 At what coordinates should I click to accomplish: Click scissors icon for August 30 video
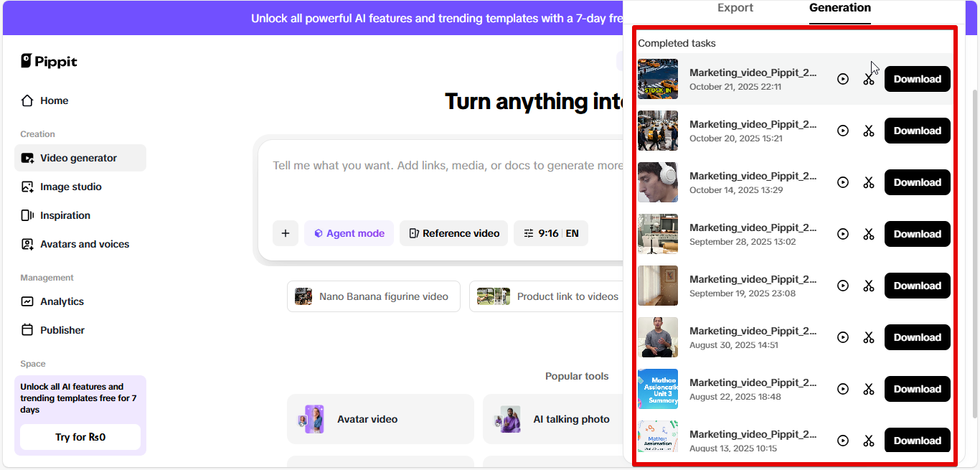point(869,337)
